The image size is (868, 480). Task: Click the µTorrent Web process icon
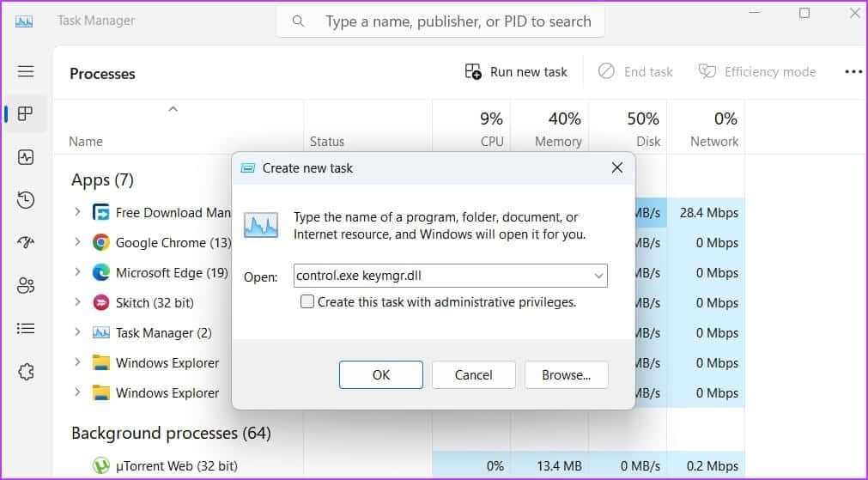pos(100,465)
